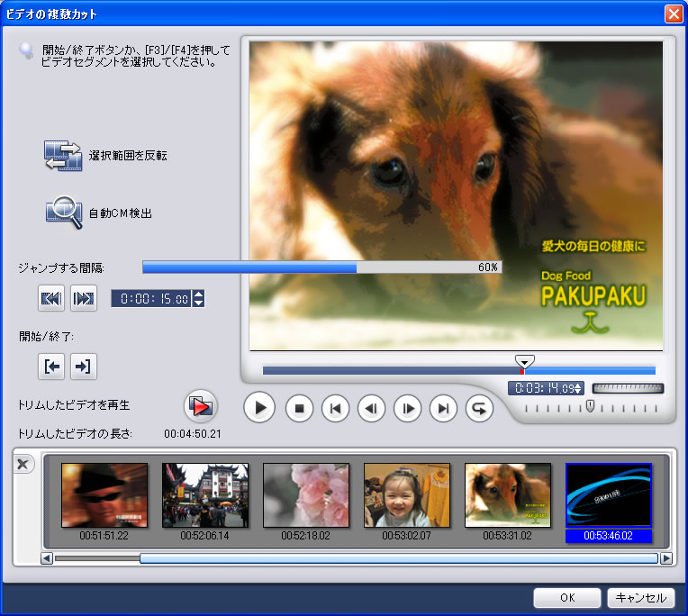This screenshot has width=688, height=616.
Task: Select the thumbnail at 00:52:06.14
Action: 205,495
